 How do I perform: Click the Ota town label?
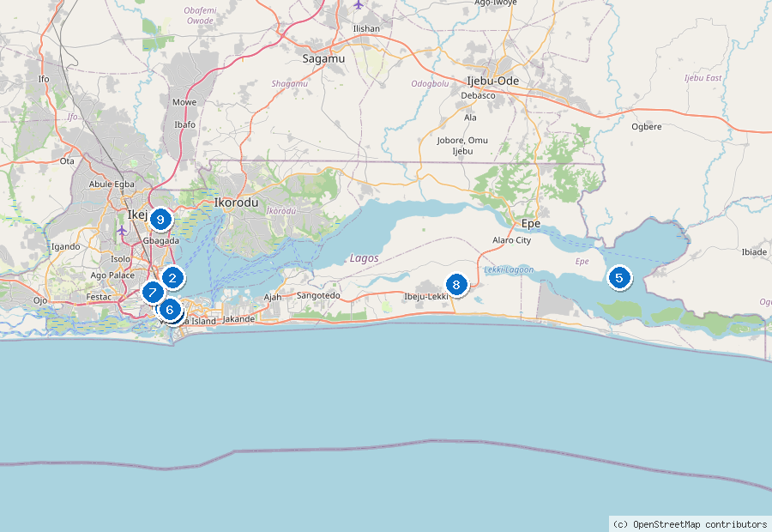pyautogui.click(x=67, y=161)
